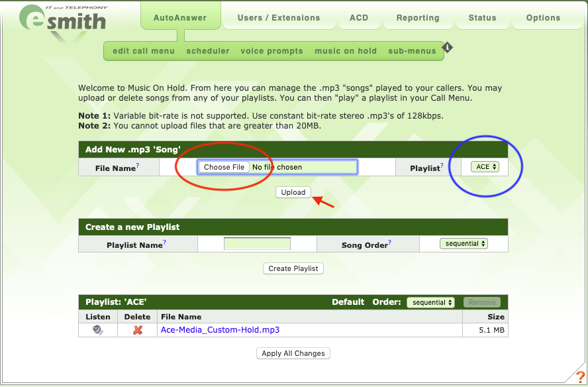Open the Song Order sequential dropdown
588x387 pixels.
(464, 244)
